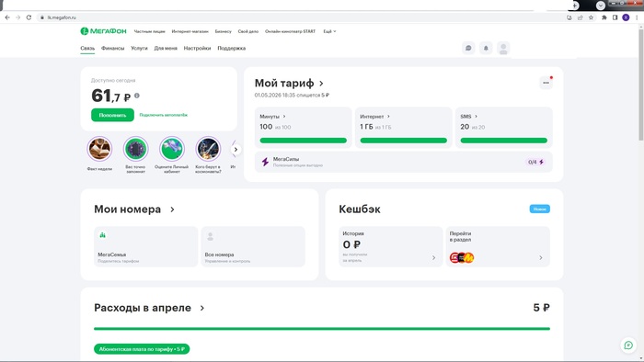The image size is (644, 362).
Task: Click the MegaFon logo
Action: point(103,31)
